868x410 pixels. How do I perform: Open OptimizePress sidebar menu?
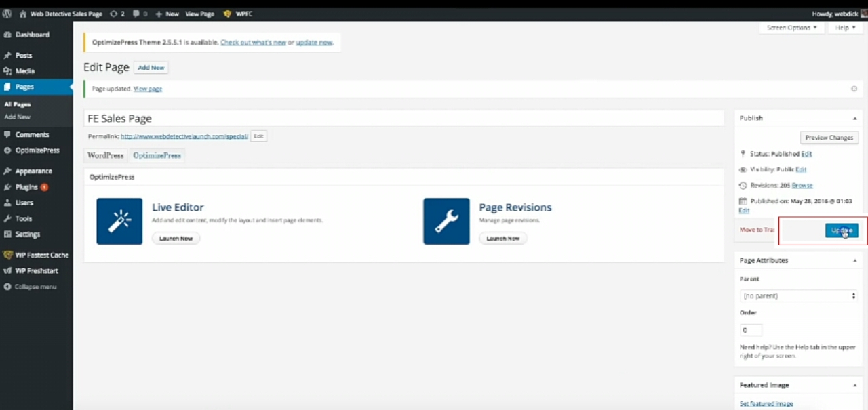[x=37, y=150]
